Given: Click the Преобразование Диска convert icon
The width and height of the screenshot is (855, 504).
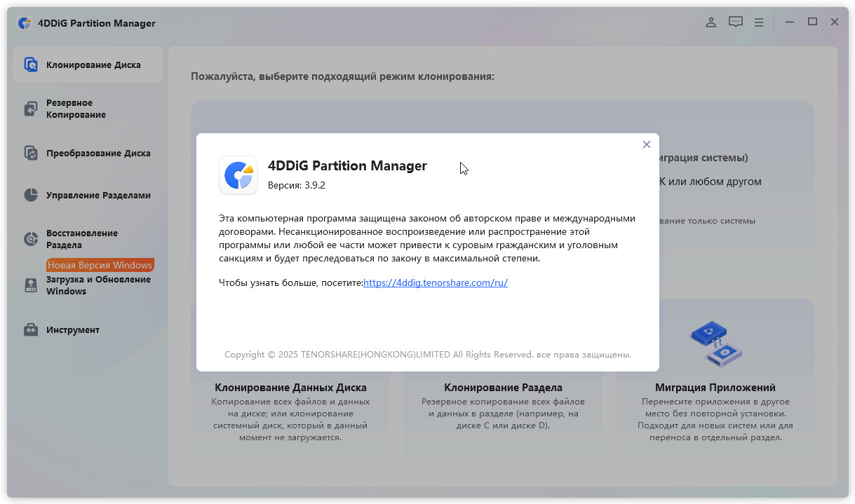Looking at the screenshot, I should click(x=31, y=153).
